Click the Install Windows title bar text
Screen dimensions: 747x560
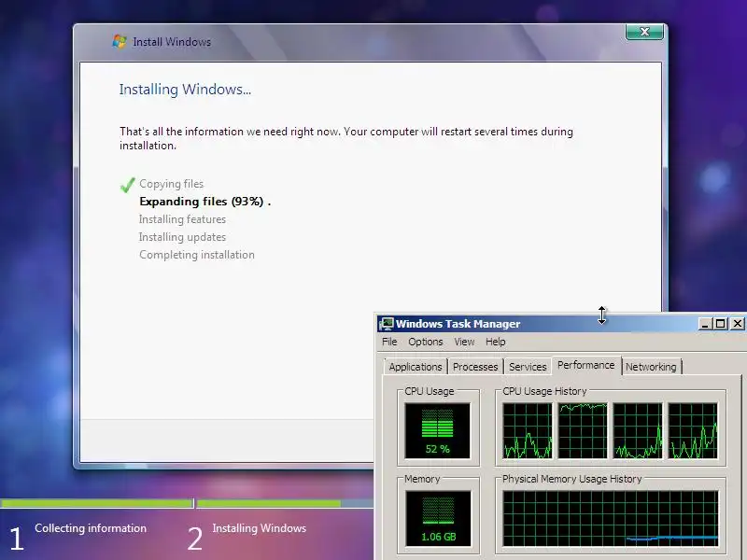coord(172,42)
